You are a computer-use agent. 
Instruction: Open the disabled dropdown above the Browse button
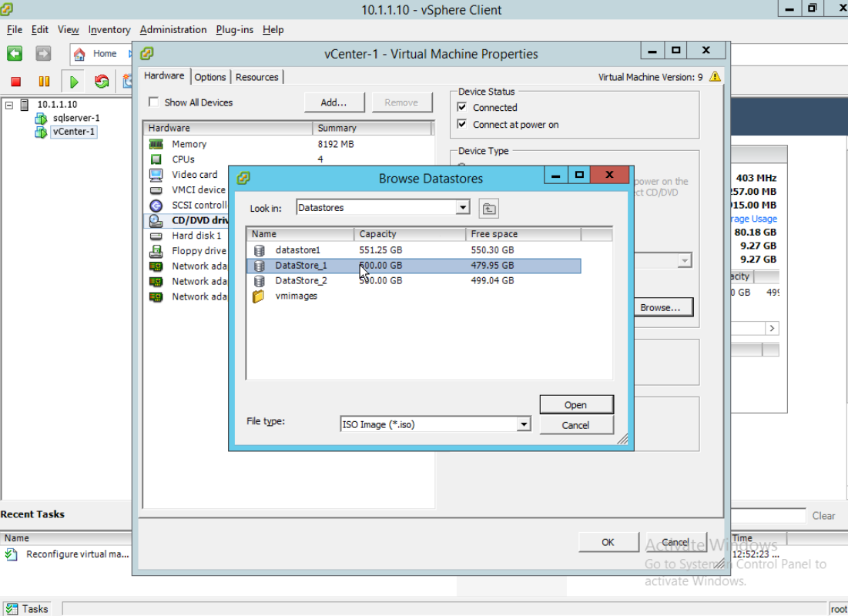coord(685,261)
